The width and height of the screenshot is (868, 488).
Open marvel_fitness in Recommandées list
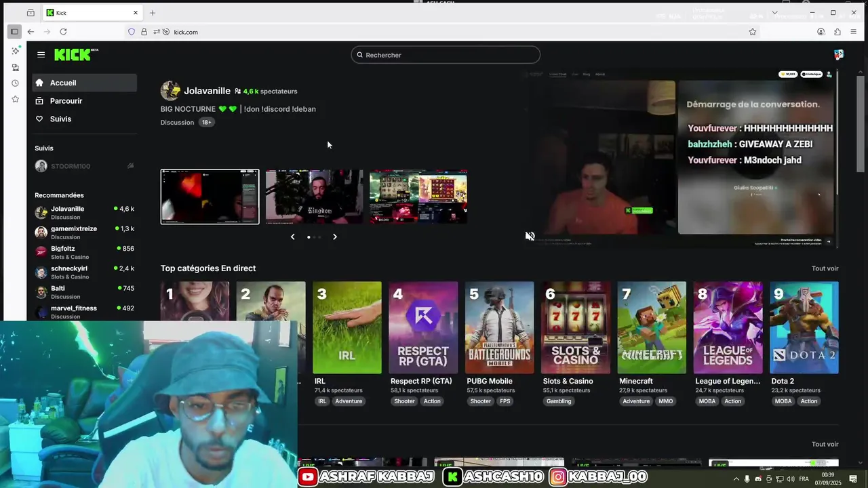(x=84, y=311)
